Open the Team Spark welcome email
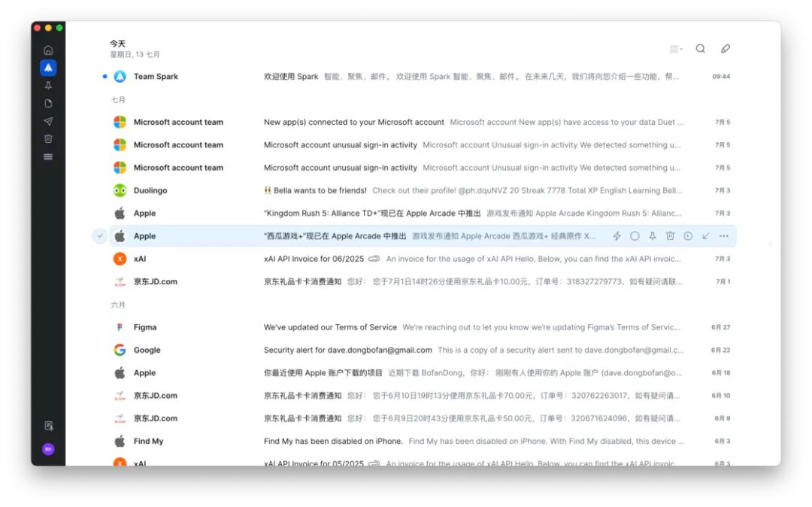 [x=423, y=77]
